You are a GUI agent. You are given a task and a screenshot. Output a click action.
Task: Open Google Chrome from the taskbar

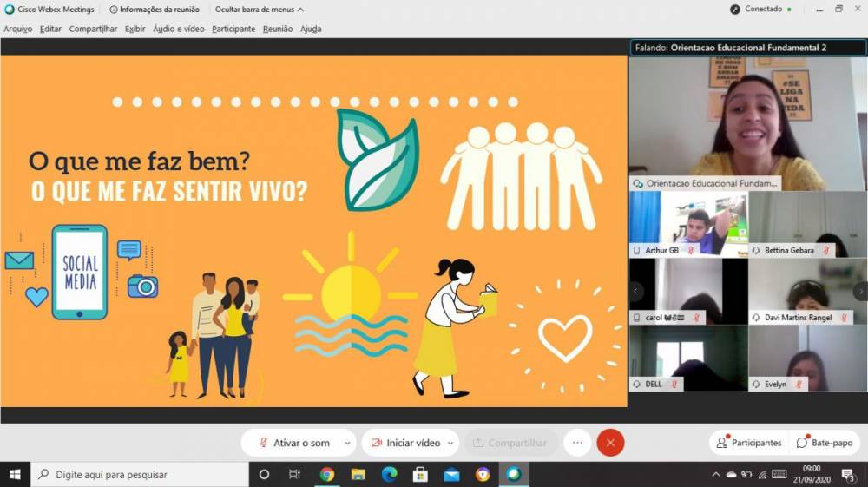coord(327,475)
